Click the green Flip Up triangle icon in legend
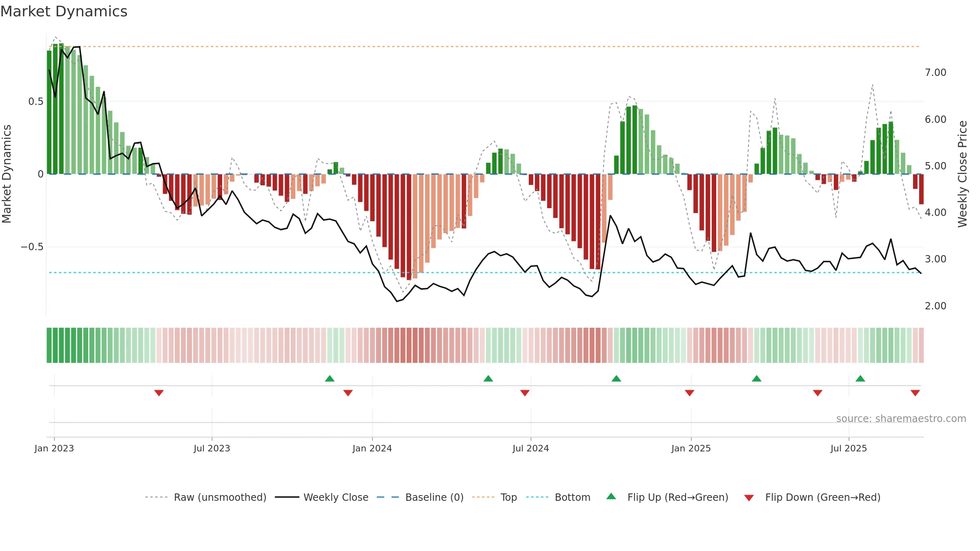This screenshot has height=551, width=980. coord(611,496)
